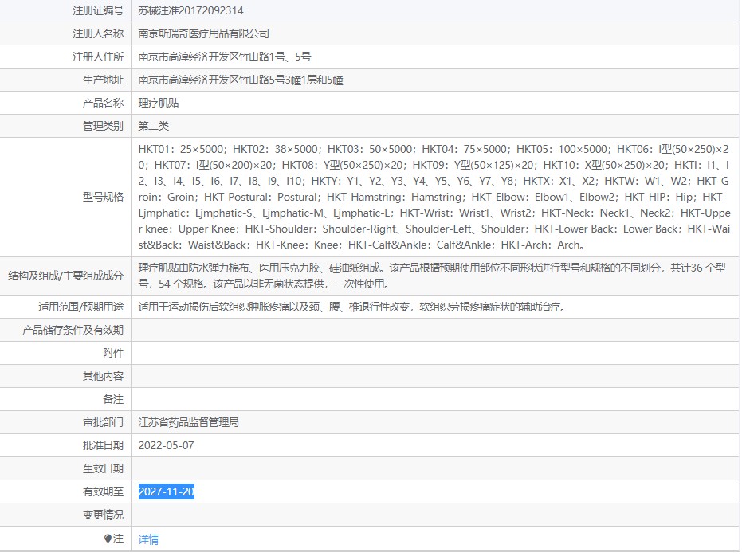This screenshot has height=560, width=742.
Task: Click the 产品储存条件及有效期 label
Action: (x=73, y=330)
